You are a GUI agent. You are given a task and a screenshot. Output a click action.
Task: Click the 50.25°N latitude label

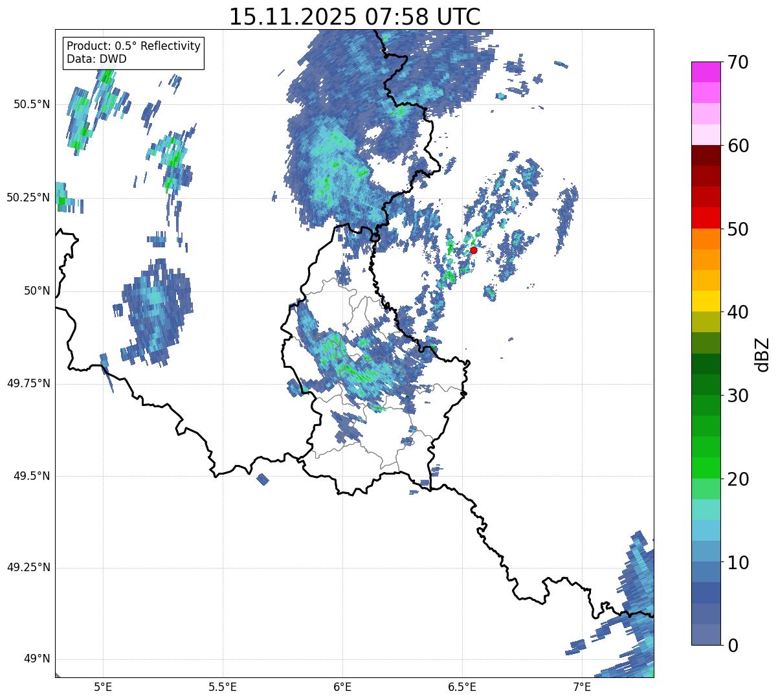pyautogui.click(x=28, y=198)
